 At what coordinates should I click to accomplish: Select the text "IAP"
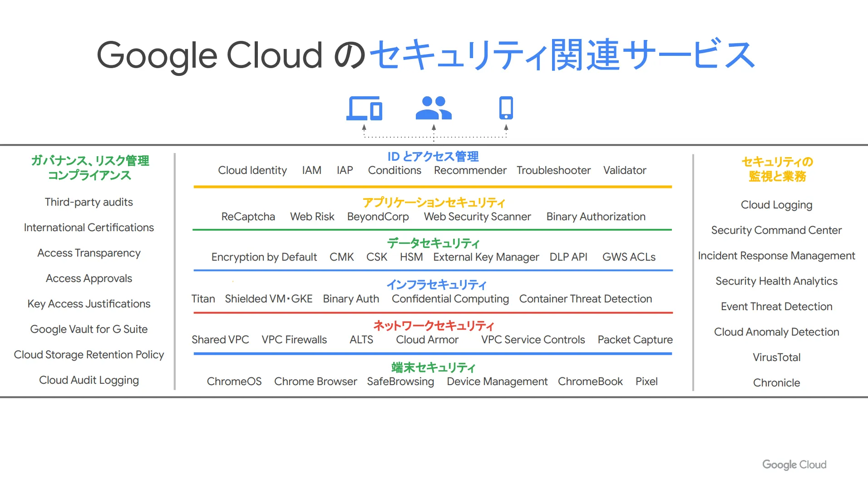tap(345, 170)
